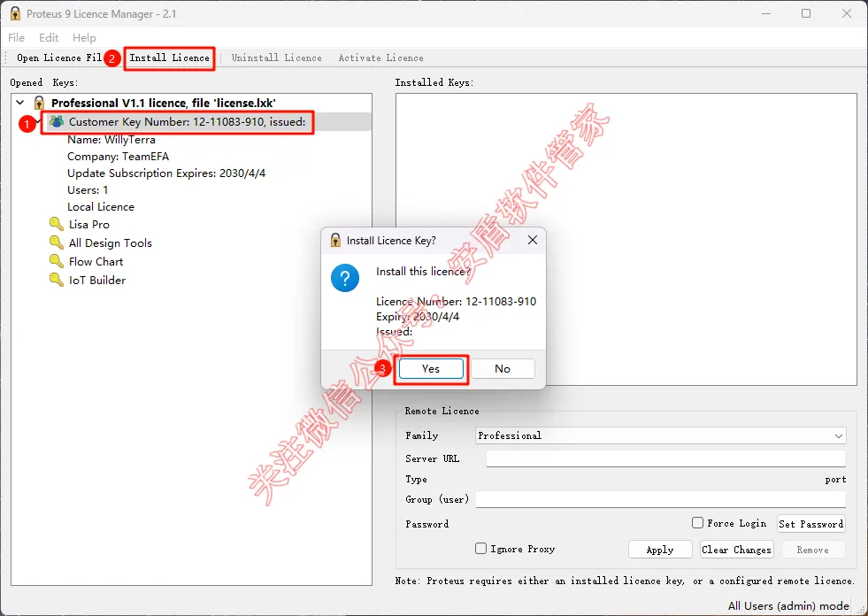The width and height of the screenshot is (868, 616).
Task: Minimize the Licence Manager window
Action: (766, 13)
